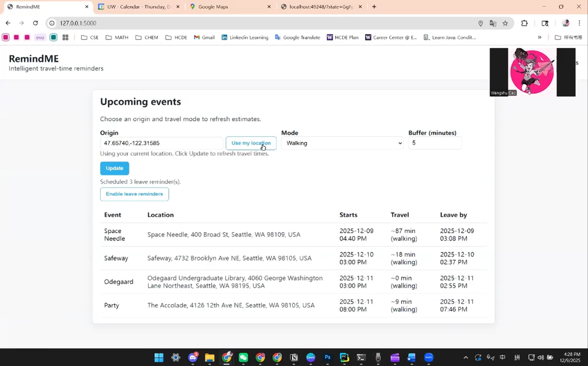Click the Use my location button
This screenshot has width=588, height=366.
click(251, 143)
